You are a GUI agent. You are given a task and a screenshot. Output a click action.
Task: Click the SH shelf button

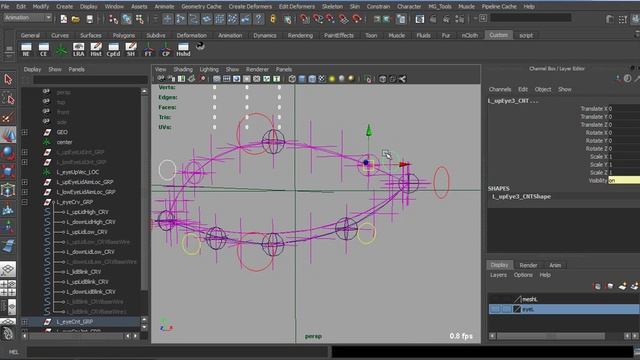click(x=131, y=49)
